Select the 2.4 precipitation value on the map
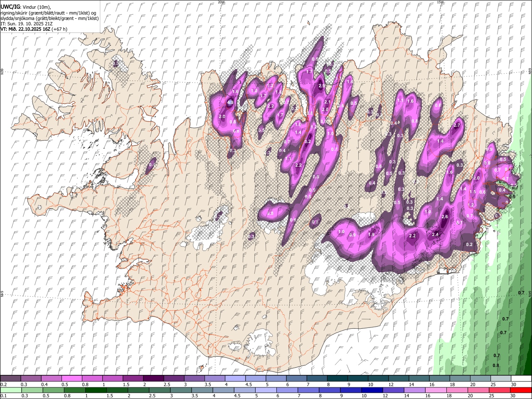Image resolution: width=532 pixels, height=399 pixels. [435, 234]
